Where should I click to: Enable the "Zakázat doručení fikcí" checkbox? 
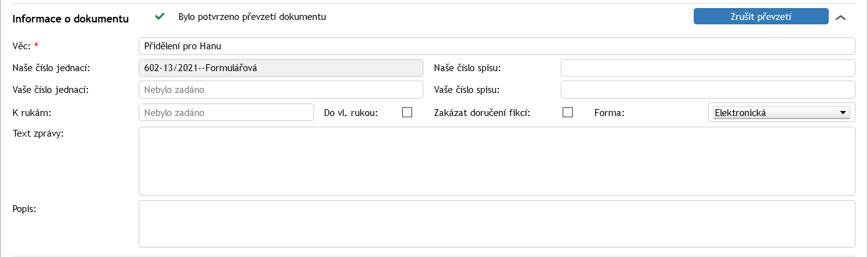568,112
